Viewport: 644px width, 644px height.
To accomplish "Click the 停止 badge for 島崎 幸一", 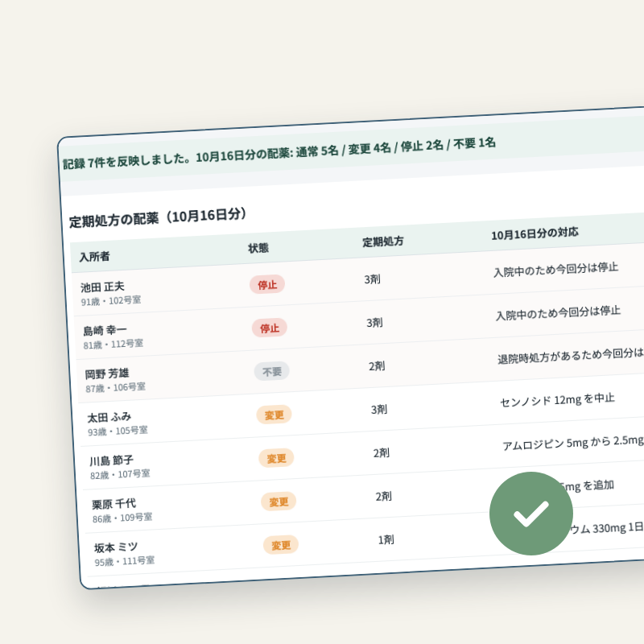I will [270, 328].
